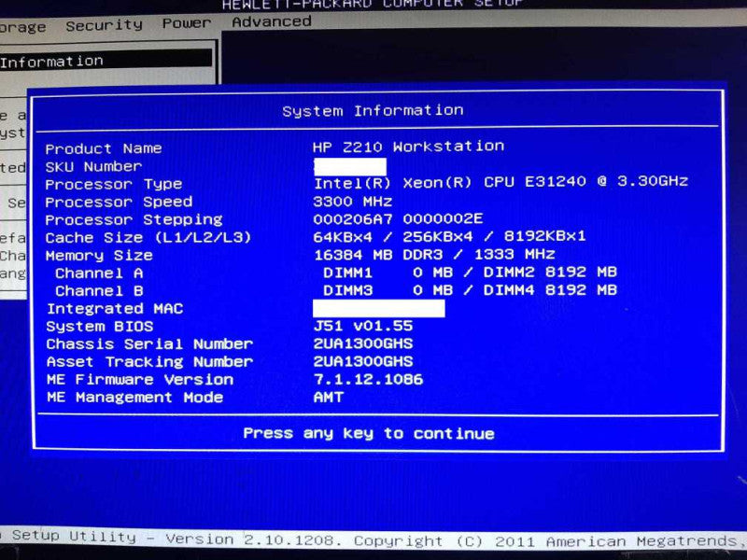Click the Processor Speed label

[119, 203]
